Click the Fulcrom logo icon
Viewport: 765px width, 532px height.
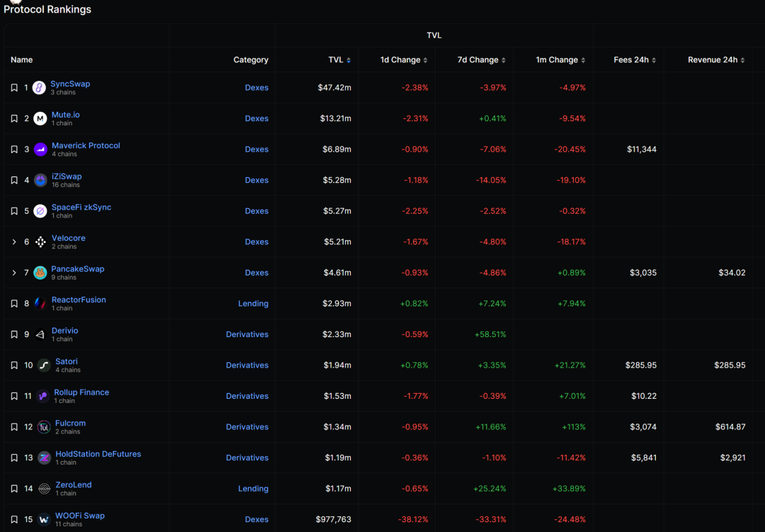[44, 427]
